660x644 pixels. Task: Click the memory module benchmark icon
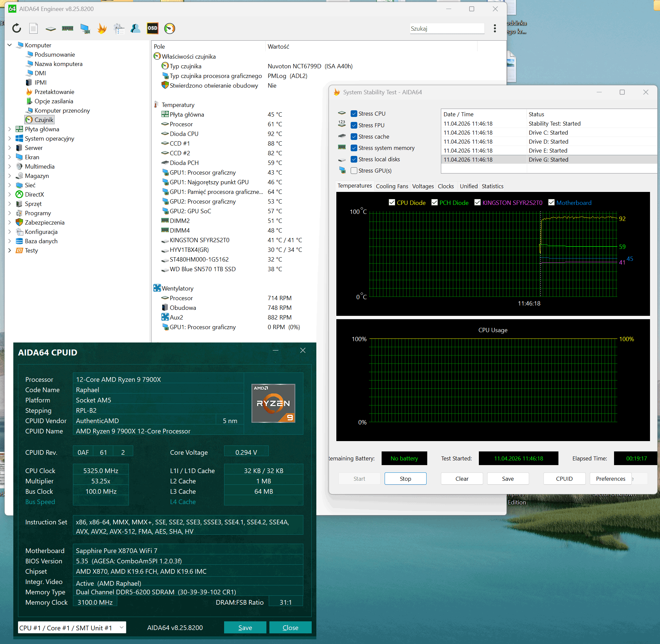tap(67, 28)
